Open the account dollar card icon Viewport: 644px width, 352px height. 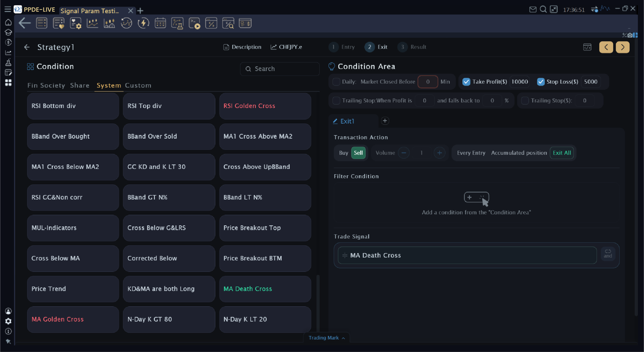[x=245, y=23]
